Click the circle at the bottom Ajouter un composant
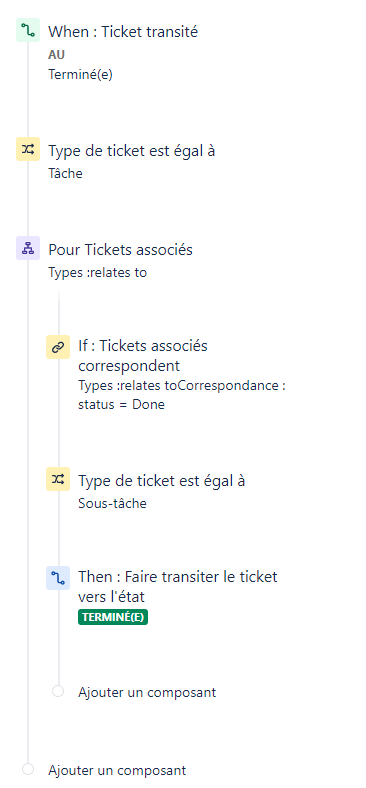This screenshot has width=366, height=788. tap(28, 769)
